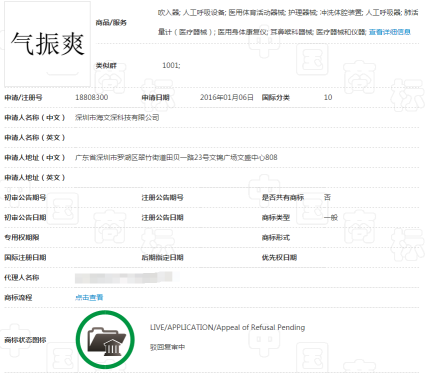Click the 初审公告日期 label
The width and height of the screenshot is (425, 373).
(x=25, y=218)
